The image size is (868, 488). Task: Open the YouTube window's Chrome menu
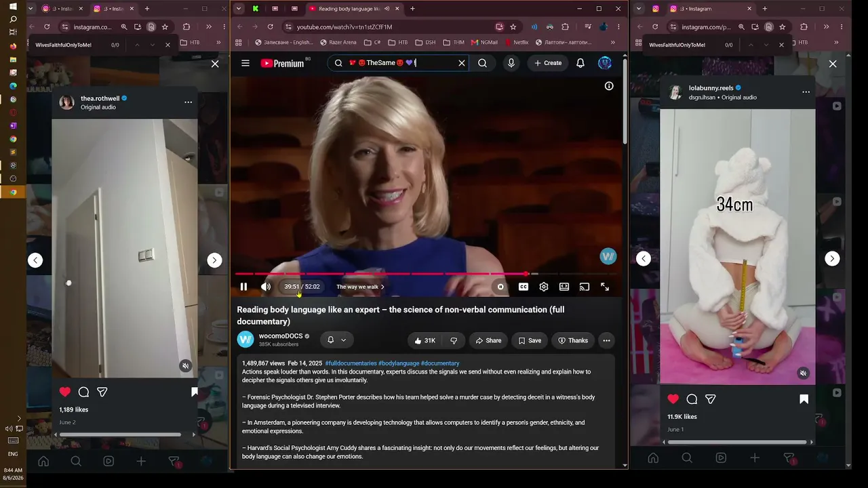point(619,27)
